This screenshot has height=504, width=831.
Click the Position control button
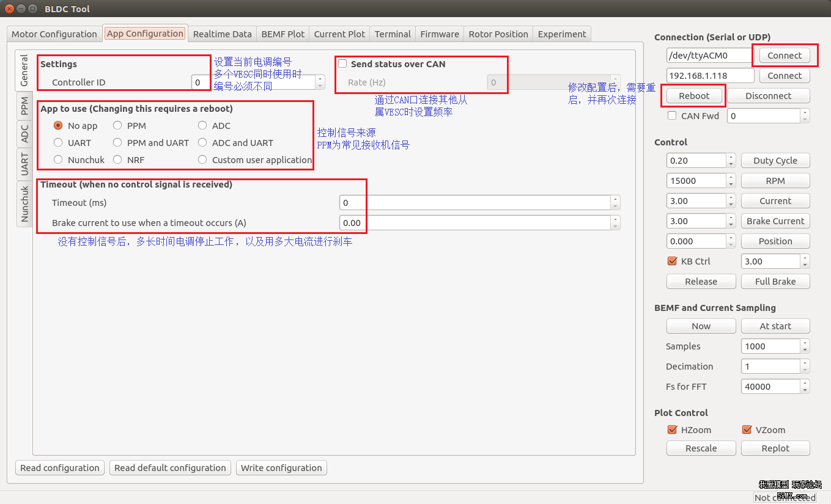pos(775,241)
